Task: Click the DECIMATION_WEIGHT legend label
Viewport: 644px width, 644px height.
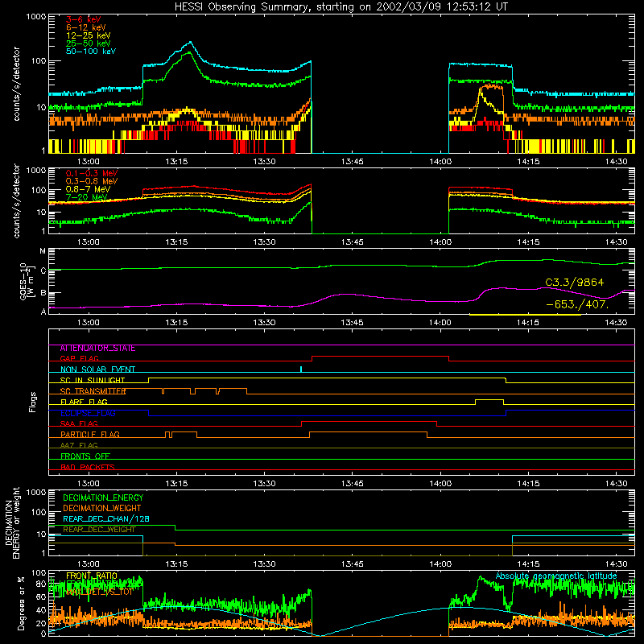Action: pyautogui.click(x=101, y=508)
